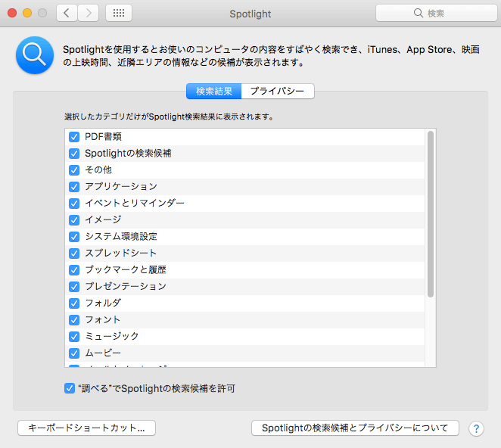The width and height of the screenshot is (501, 448).
Task: Uncheck the ムービー checkbox
Action: [74, 353]
